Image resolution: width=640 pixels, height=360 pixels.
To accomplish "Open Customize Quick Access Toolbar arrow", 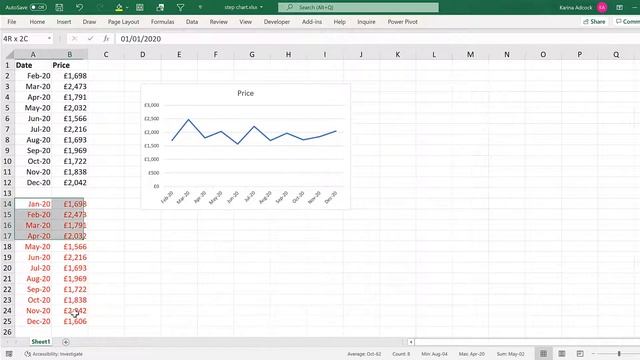I will point(200,7).
